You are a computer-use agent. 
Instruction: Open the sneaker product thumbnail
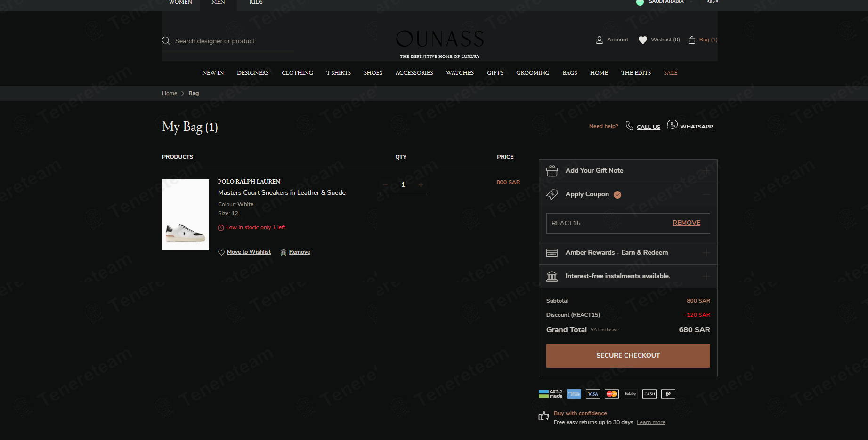pyautogui.click(x=186, y=215)
